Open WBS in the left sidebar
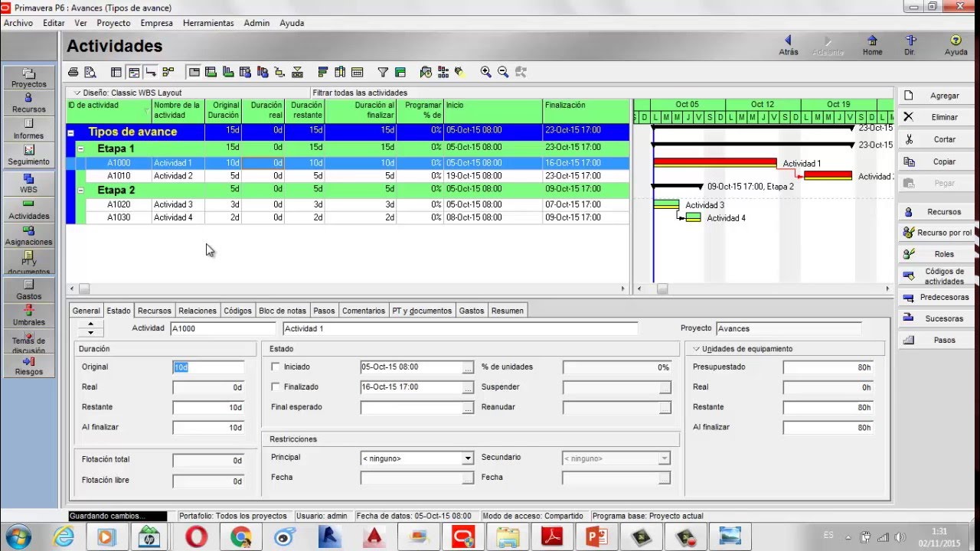980x551 pixels. coord(29,183)
